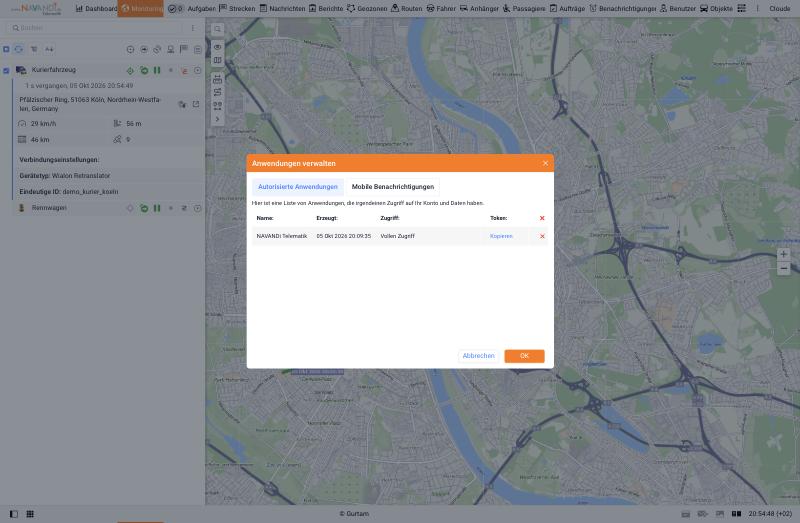This screenshot has height=523, width=800.
Task: Switch to Mobile Benachrichtigungen tab
Action: pyautogui.click(x=392, y=187)
